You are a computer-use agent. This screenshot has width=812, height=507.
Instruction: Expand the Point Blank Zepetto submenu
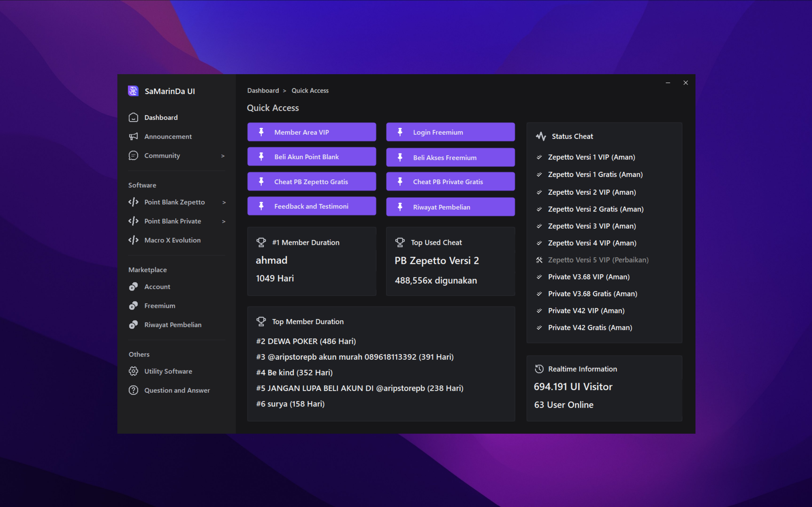(x=224, y=202)
